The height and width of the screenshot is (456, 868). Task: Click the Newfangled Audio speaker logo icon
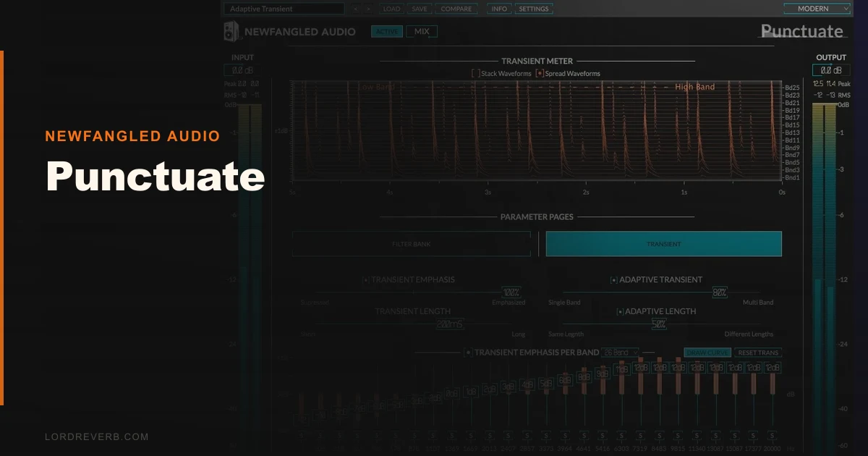[x=231, y=31]
